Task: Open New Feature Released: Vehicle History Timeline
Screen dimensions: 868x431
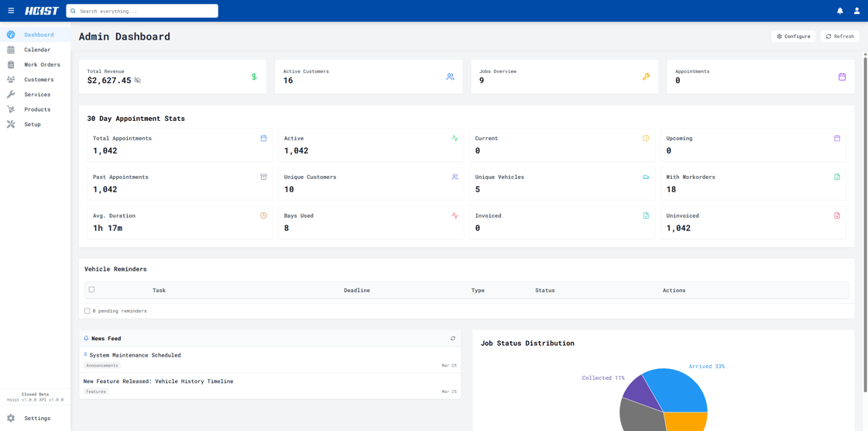Action: pyautogui.click(x=158, y=381)
